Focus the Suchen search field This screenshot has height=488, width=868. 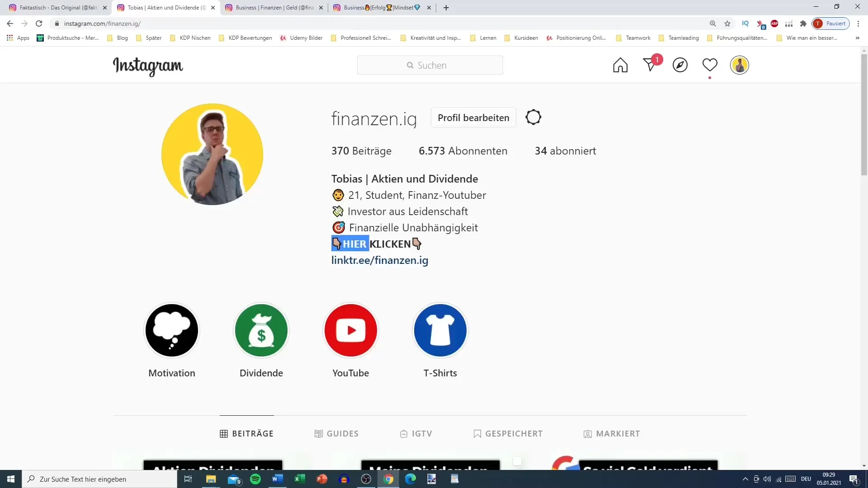tap(430, 65)
